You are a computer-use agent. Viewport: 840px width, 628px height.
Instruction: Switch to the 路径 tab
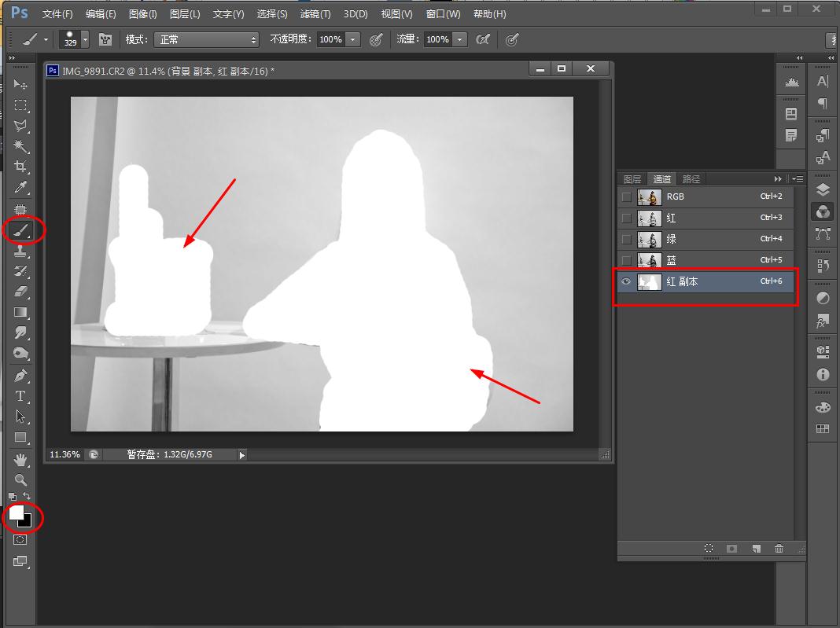coord(691,179)
